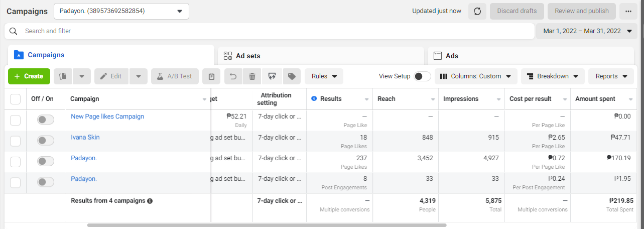
Task: Turn on the Ivana Skin campaign switch
Action: (46, 141)
